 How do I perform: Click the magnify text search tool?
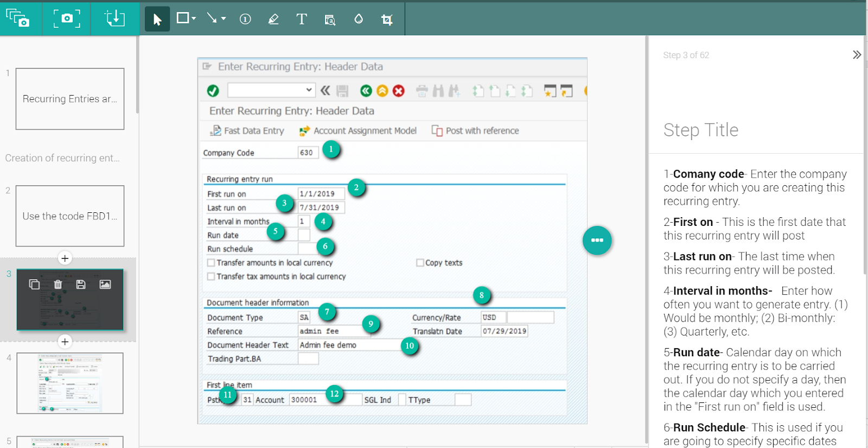330,20
